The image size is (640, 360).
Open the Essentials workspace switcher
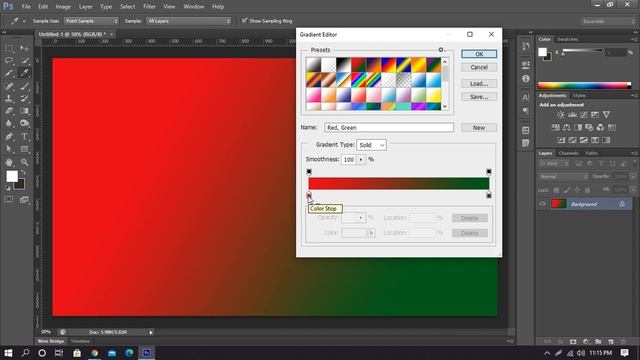[608, 21]
